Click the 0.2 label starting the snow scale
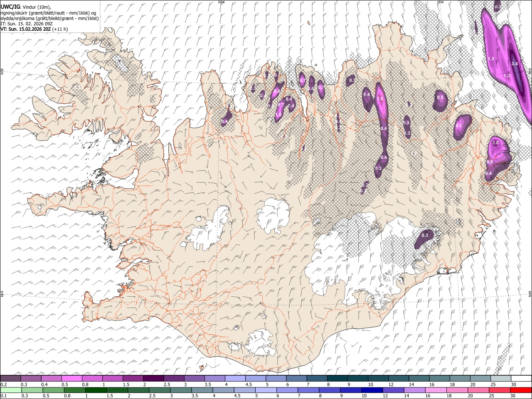This screenshot has width=532, height=399. click(3, 384)
